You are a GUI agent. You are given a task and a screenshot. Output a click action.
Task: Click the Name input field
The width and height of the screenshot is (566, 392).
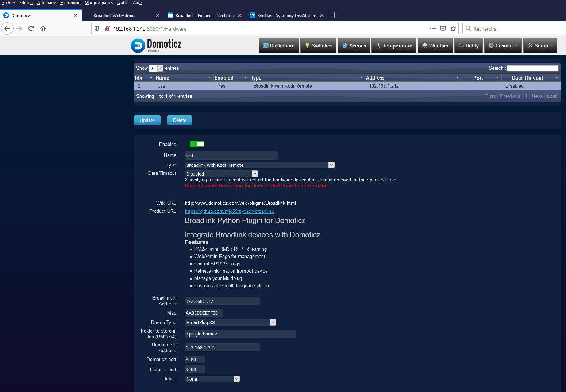click(x=231, y=155)
